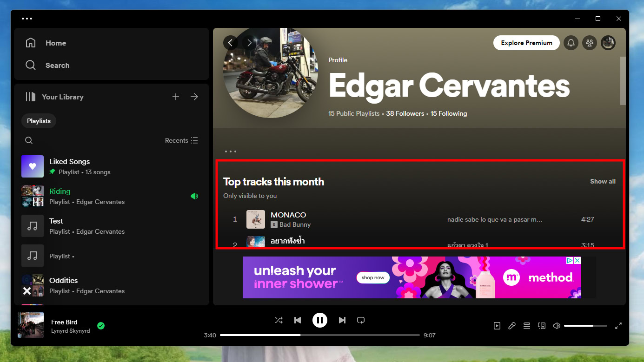Click the 'shop now' ad button

pyautogui.click(x=373, y=277)
